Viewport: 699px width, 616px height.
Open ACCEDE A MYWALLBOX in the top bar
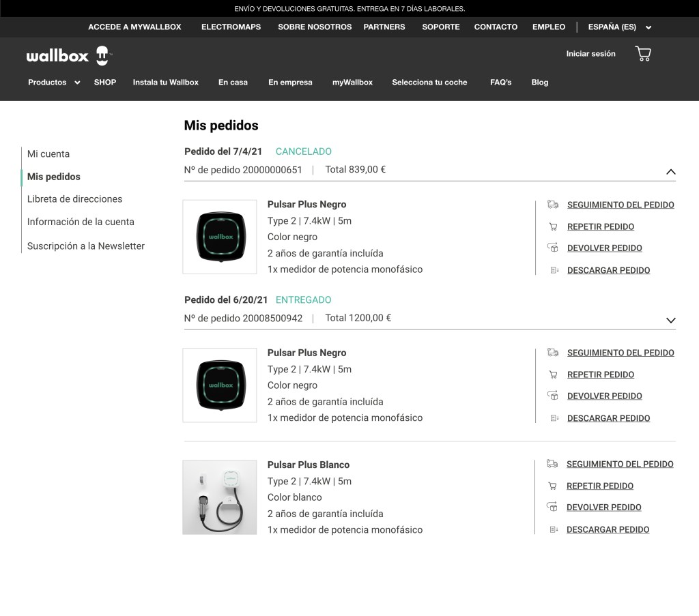[x=134, y=27]
